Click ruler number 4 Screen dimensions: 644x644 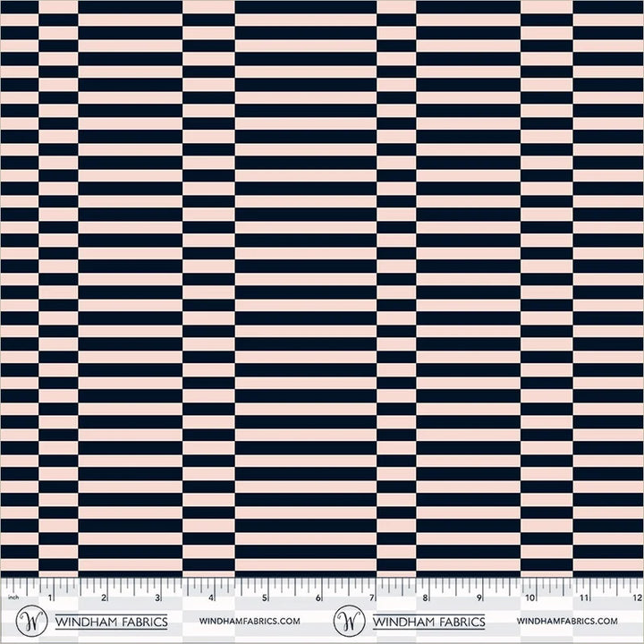coord(211,597)
